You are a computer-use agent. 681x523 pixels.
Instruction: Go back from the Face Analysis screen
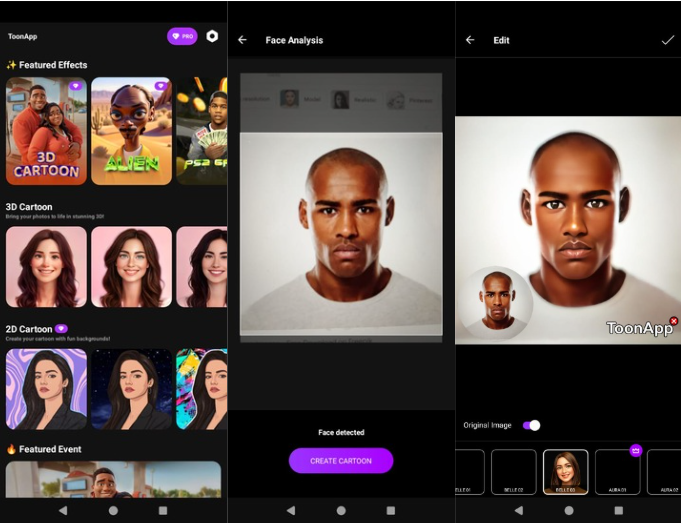242,40
